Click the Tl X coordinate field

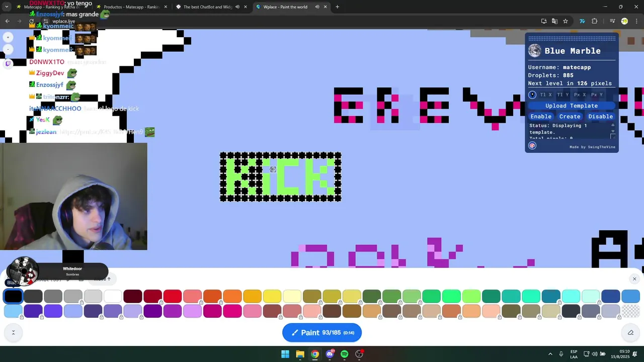tap(546, 95)
